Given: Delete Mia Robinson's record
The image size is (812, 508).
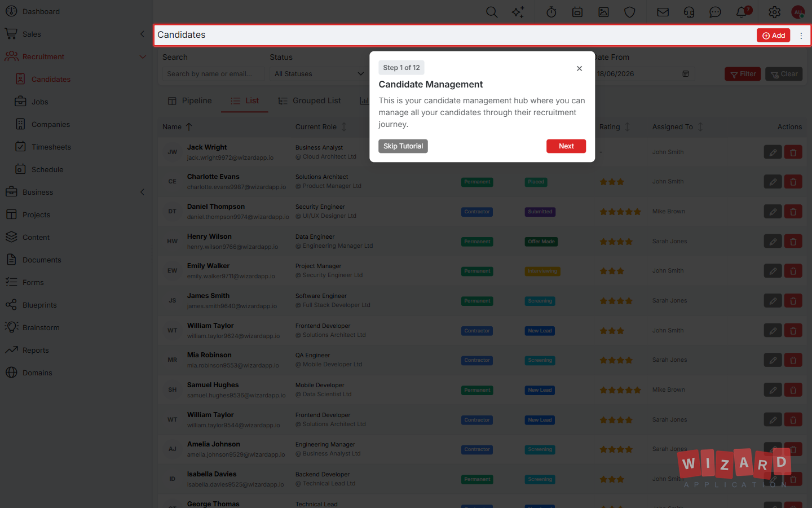Looking at the screenshot, I should coord(793,360).
